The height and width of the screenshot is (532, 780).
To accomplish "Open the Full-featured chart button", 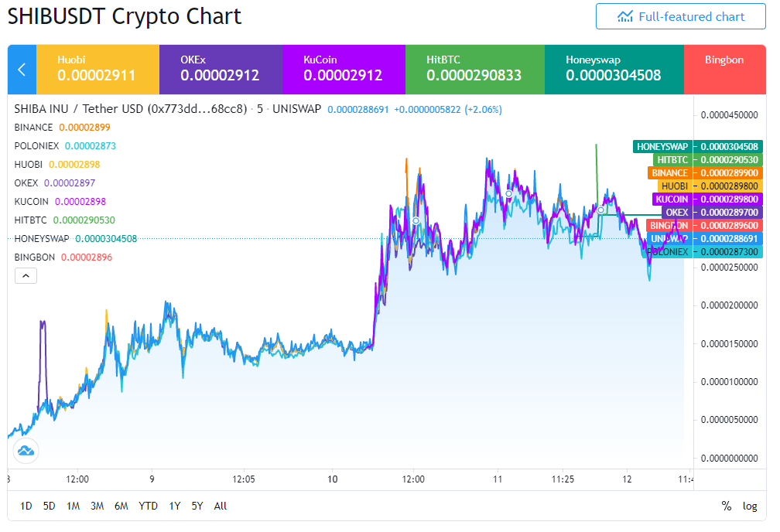I will (x=680, y=16).
